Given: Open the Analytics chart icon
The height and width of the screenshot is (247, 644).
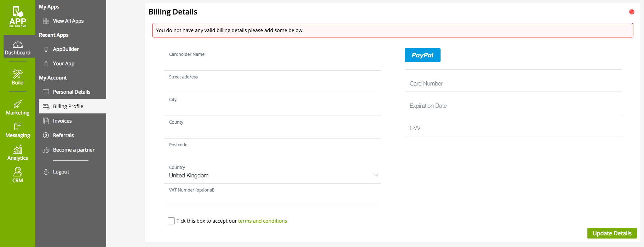Looking at the screenshot, I should (x=18, y=150).
